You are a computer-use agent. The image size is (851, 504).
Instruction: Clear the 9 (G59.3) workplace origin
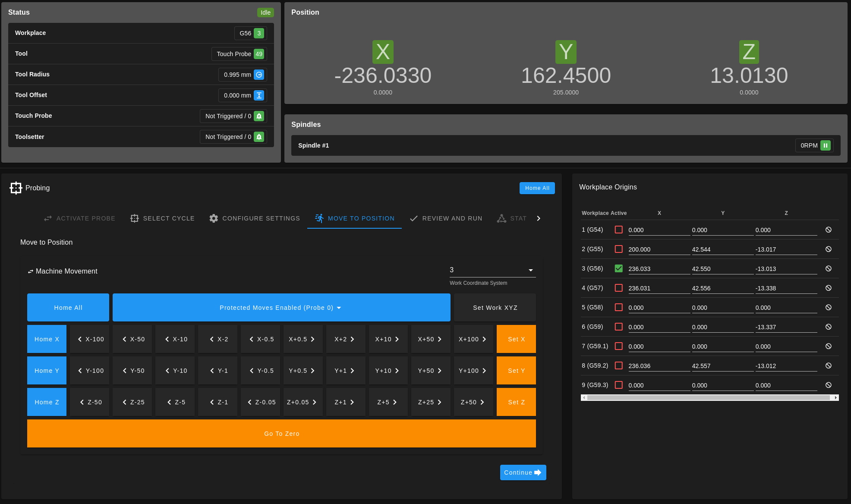tap(829, 385)
